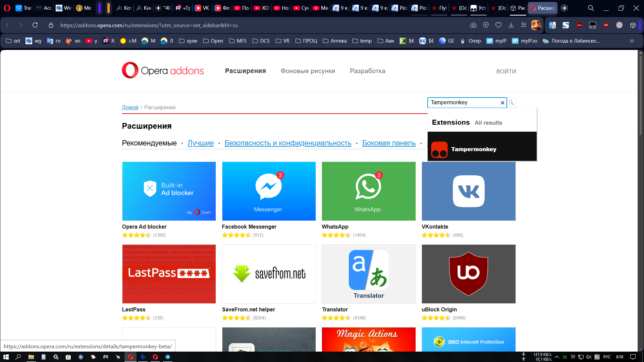Screen dimensions: 644x362
Task: Expand the hidden bookmarks chevron
Action: tap(632, 41)
